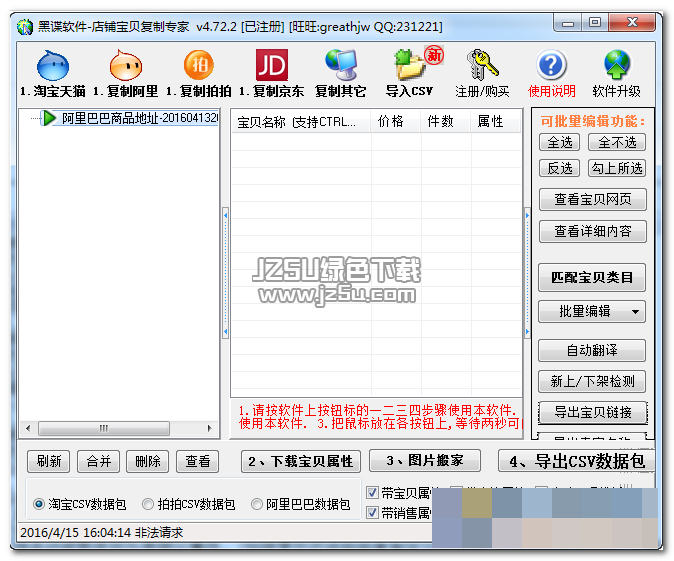This screenshot has width=674, height=561.
Task: Open 注册/购买 keys icon
Action: click(482, 65)
